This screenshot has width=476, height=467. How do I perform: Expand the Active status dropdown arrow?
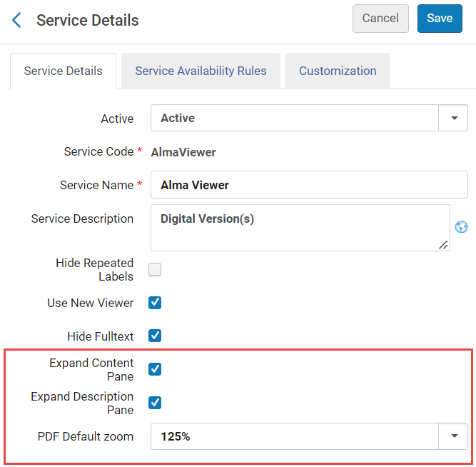(x=454, y=118)
